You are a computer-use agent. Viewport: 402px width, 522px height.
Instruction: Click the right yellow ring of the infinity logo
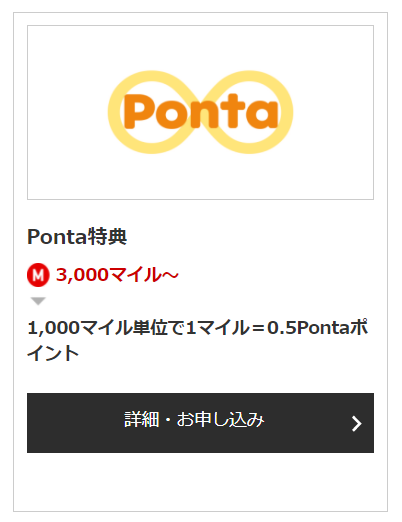pyautogui.click(x=249, y=112)
